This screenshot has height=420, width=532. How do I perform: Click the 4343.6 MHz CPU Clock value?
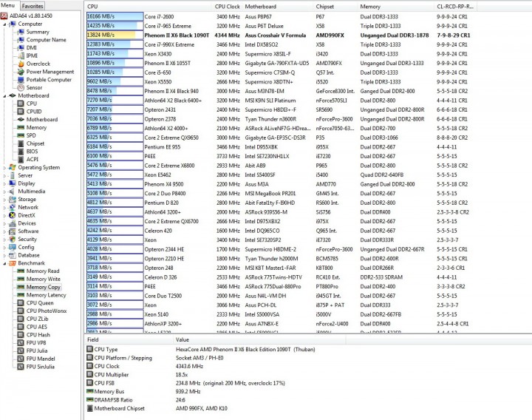[189, 366]
